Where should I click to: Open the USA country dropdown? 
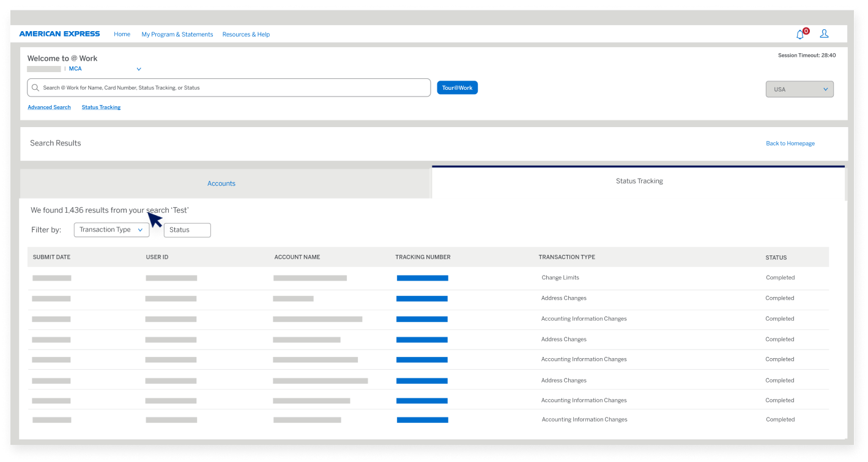tap(799, 89)
